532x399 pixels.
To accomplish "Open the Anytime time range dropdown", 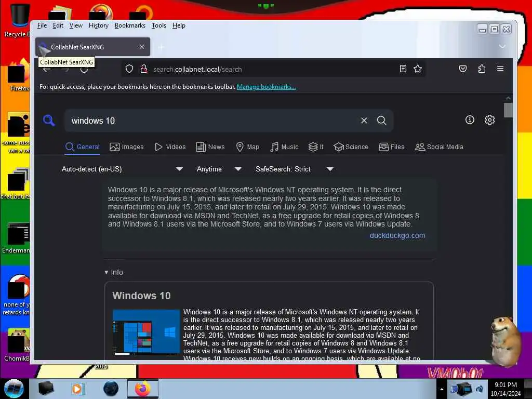I will click(219, 169).
